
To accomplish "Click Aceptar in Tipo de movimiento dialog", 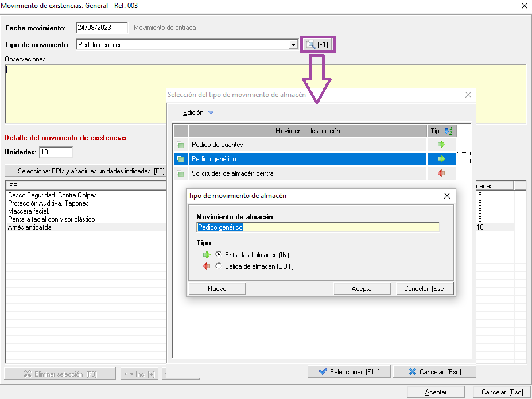I will (x=362, y=289).
